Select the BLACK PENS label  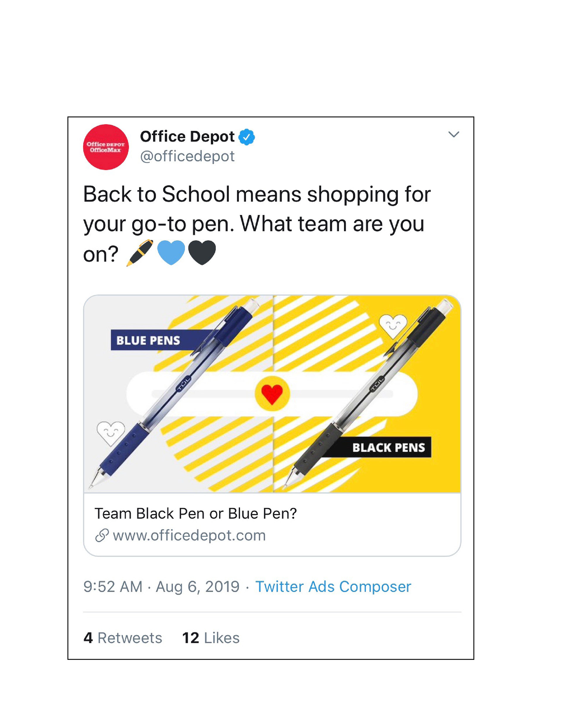coord(388,447)
